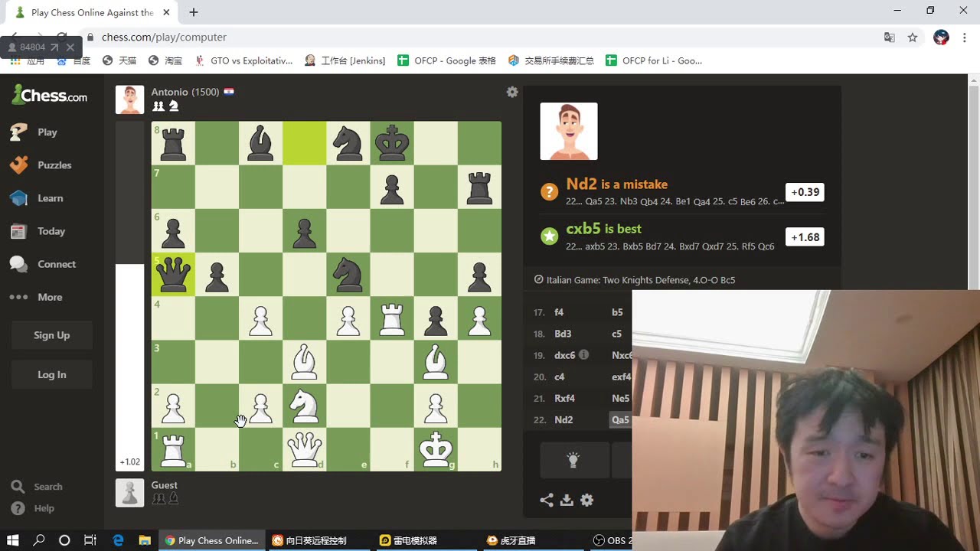Click the coach avatar in analysis panel
Screen dimensions: 980x551
point(569,132)
